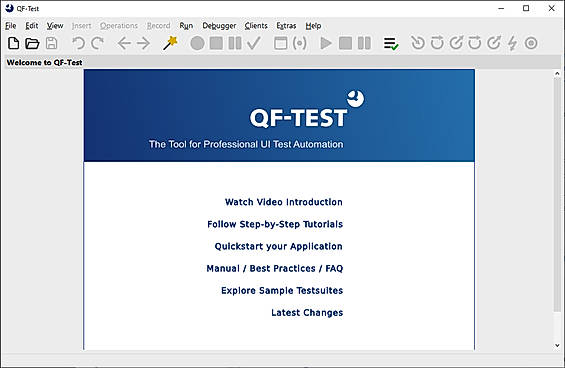Screen dimensions: 565x368
Task: Open the Edit menu
Action: [32, 26]
